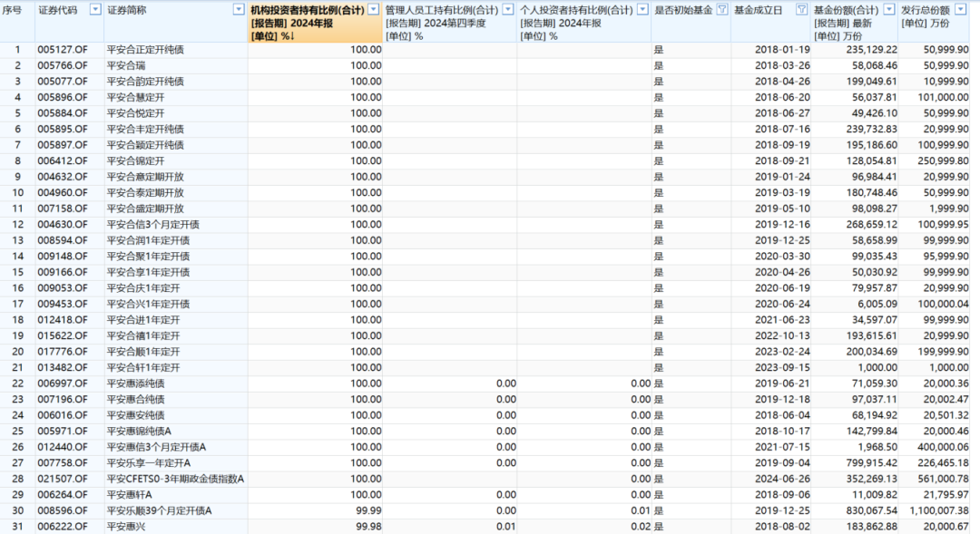This screenshot has height=534, width=980.
Task: Select the establishment date 2018-06-27
Action: [x=782, y=113]
